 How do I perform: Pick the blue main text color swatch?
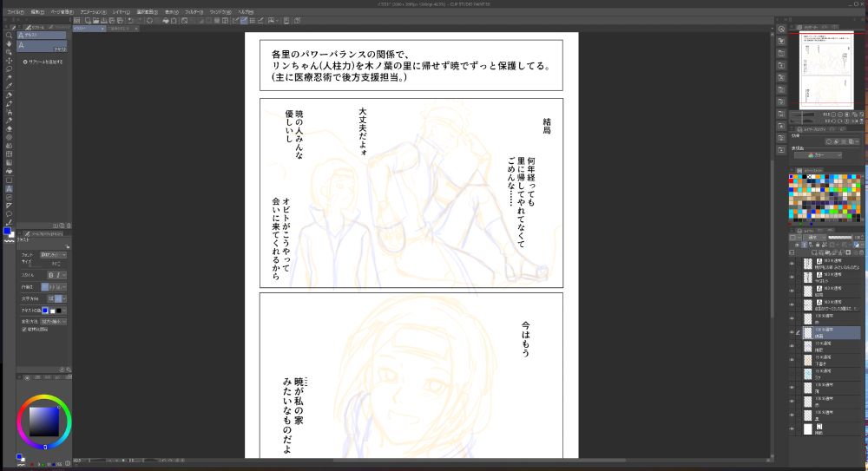pos(45,311)
